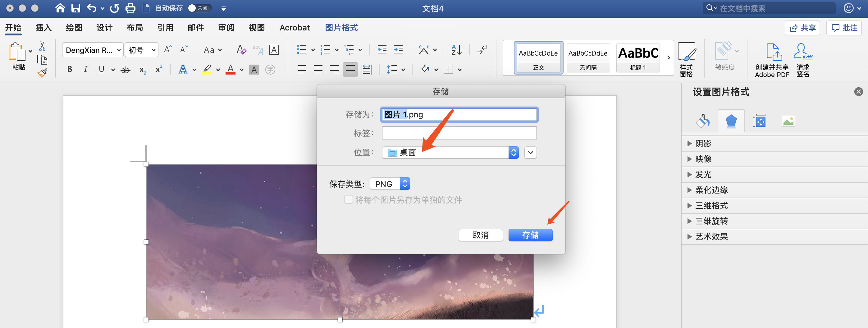Toggle the AutoSave switch

[199, 8]
